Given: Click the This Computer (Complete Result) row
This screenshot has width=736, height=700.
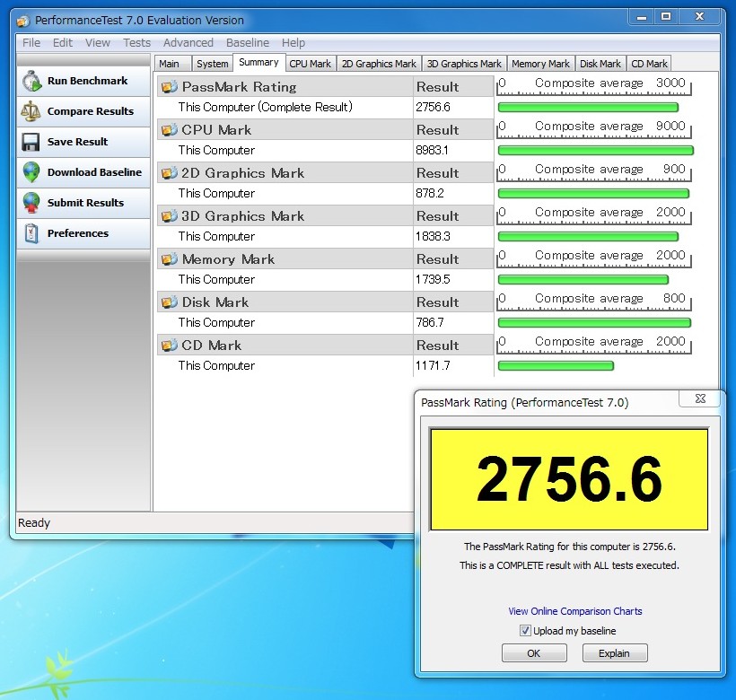Looking at the screenshot, I should [285, 108].
